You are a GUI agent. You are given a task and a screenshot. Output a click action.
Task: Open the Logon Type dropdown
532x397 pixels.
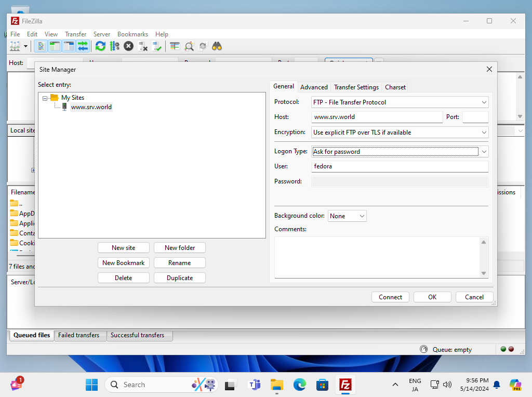click(x=400, y=151)
